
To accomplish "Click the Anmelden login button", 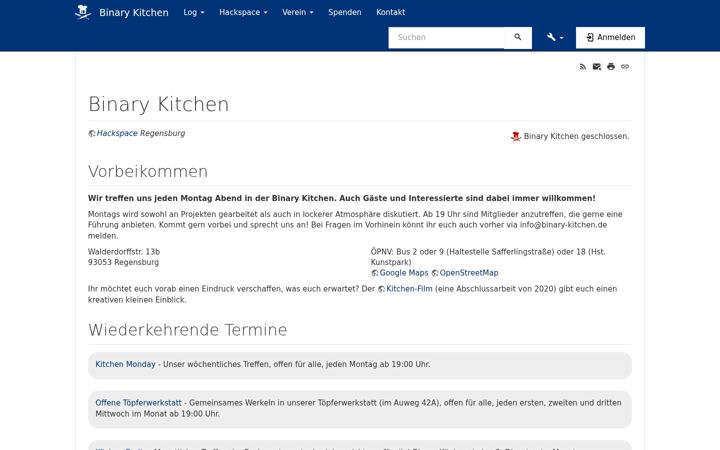I will [x=610, y=37].
